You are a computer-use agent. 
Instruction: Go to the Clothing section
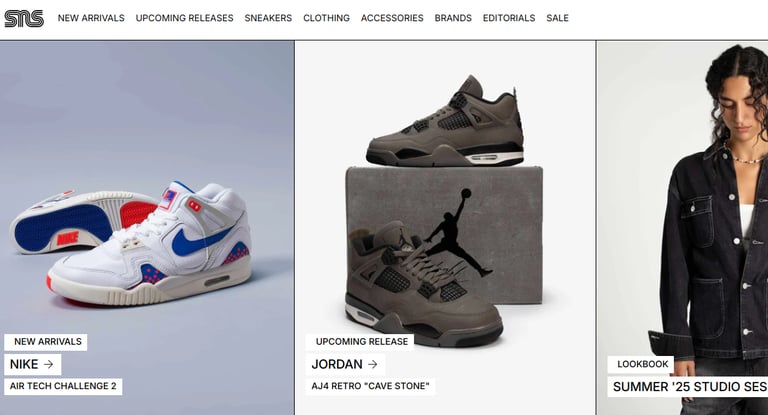click(x=326, y=18)
